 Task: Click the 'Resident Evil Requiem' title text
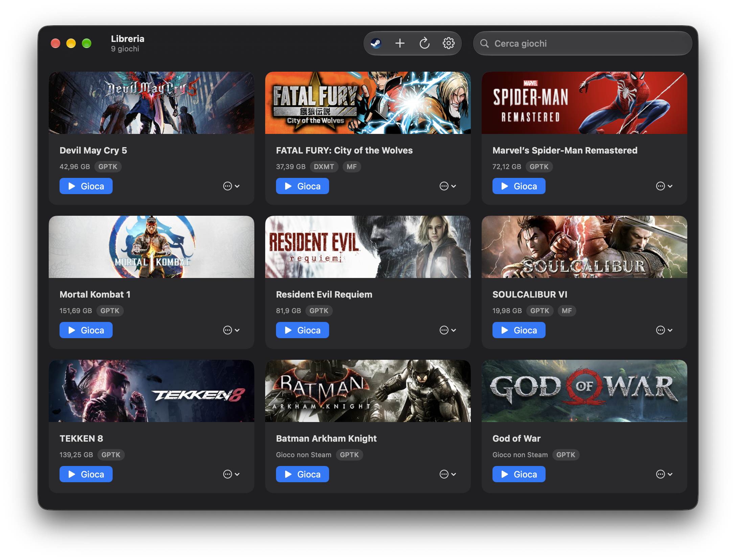[x=324, y=295]
